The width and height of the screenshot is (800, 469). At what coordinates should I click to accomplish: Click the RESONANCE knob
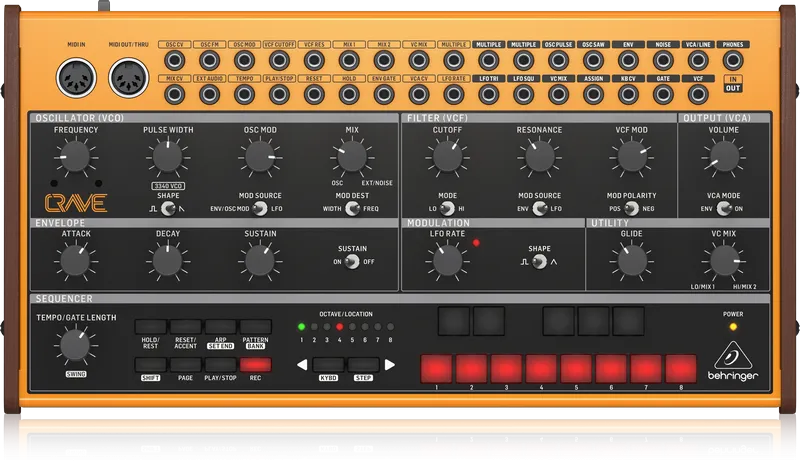coord(540,157)
